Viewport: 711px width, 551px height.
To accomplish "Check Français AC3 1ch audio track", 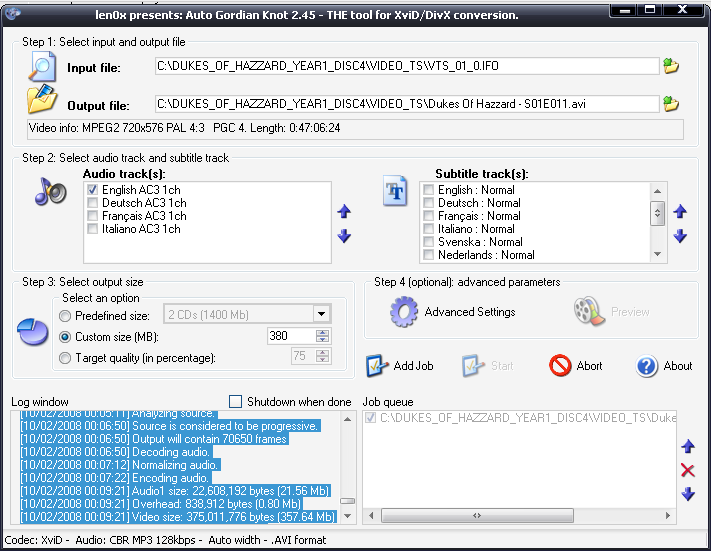I will pyautogui.click(x=93, y=216).
